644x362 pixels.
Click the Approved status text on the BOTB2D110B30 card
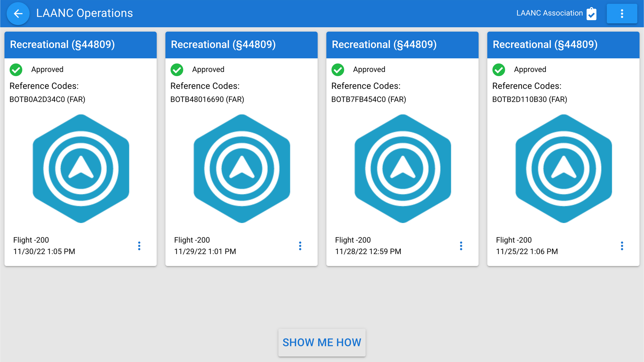pyautogui.click(x=530, y=69)
